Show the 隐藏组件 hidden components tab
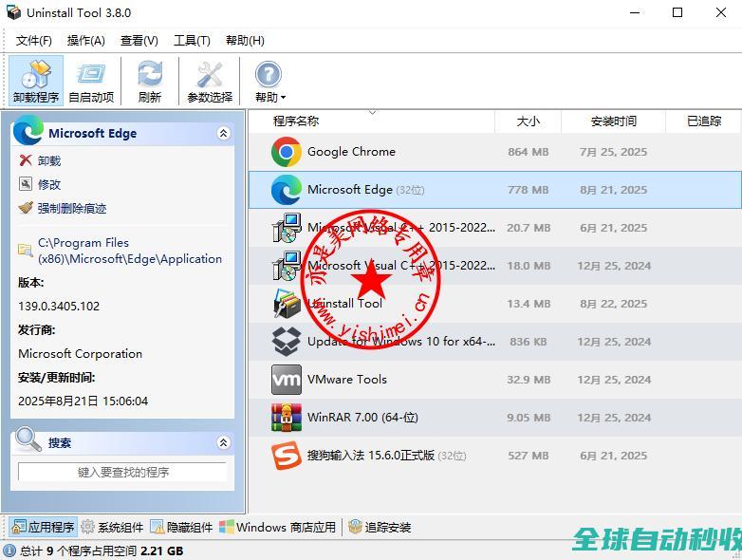The width and height of the screenshot is (742, 560). 181,527
